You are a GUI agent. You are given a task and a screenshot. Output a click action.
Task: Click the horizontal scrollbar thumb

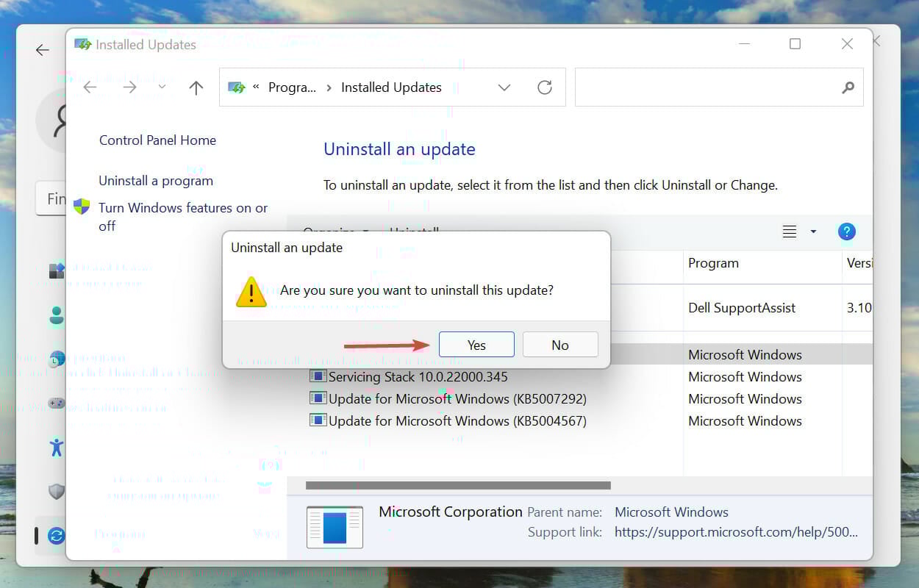pos(458,485)
